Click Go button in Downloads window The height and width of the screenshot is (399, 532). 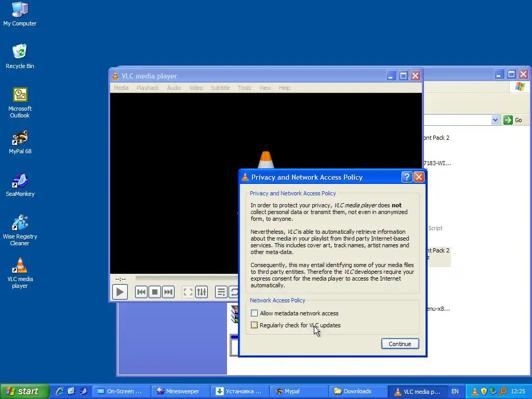click(x=513, y=120)
